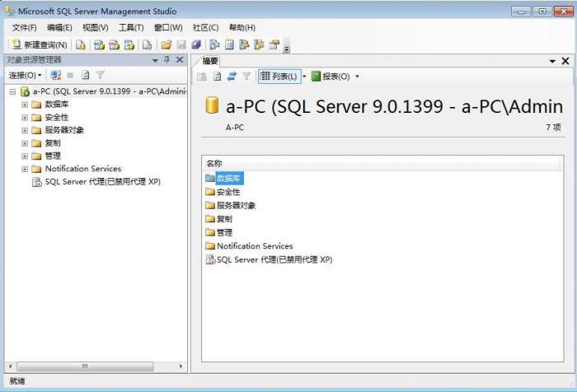Click the Stop icon in Object Explorer toolbar
This screenshot has width=577, height=392.
(70, 76)
